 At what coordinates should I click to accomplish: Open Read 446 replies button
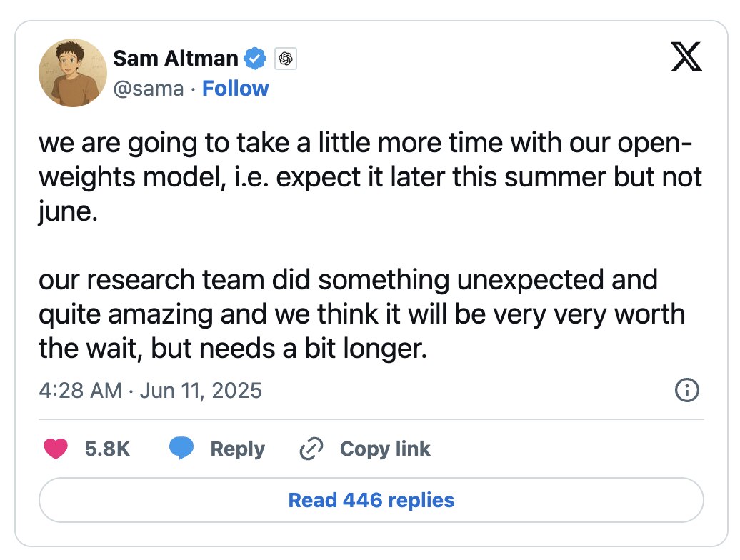371,500
